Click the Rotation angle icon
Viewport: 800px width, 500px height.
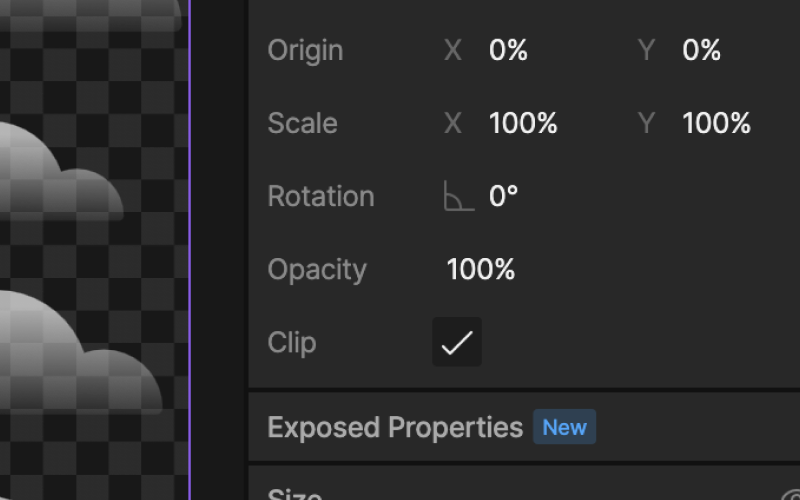[459, 196]
